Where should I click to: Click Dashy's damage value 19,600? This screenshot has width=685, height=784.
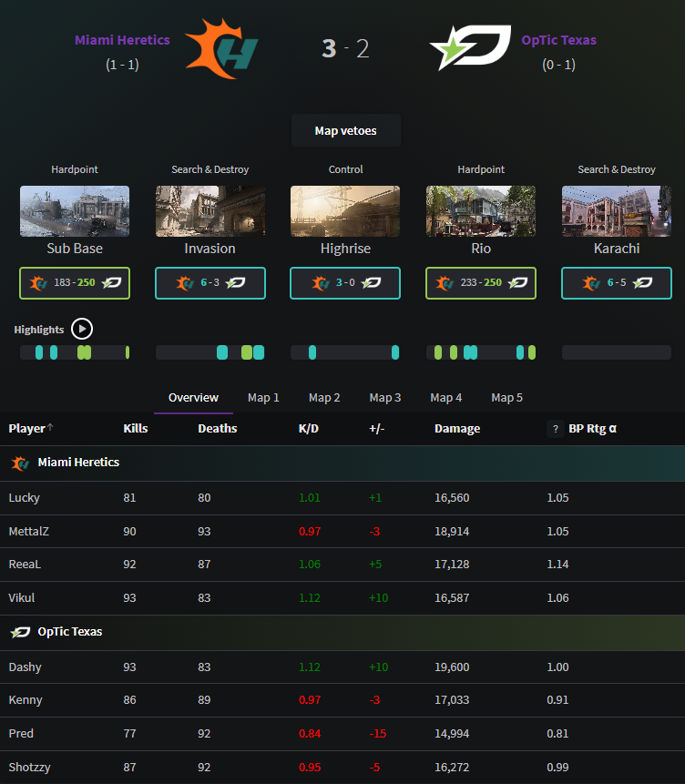(452, 667)
